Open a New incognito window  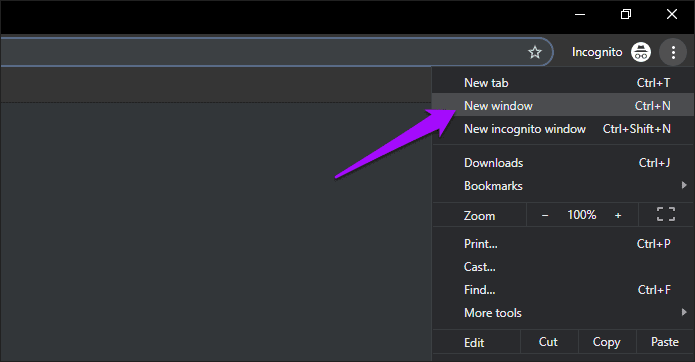coord(563,128)
